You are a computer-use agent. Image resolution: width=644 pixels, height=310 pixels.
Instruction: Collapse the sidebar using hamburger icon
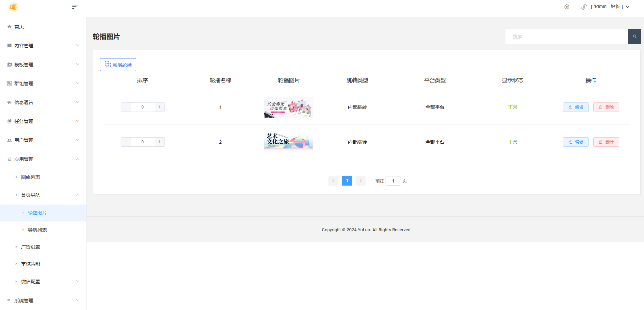tap(75, 7)
